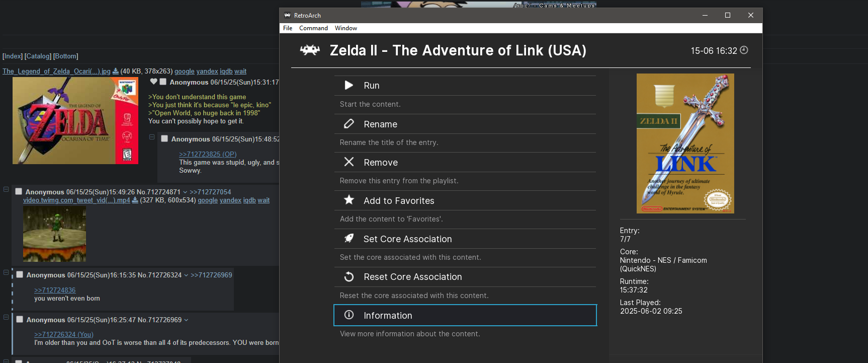Click the Remove X icon
This screenshot has width=868, height=363.
pos(349,162)
